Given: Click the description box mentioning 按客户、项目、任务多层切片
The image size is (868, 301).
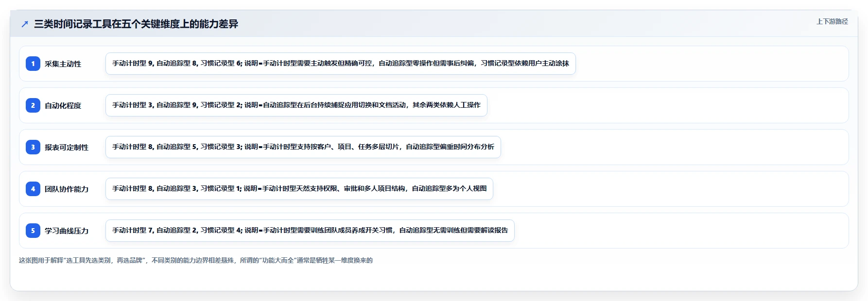Looking at the screenshot, I should tap(303, 147).
